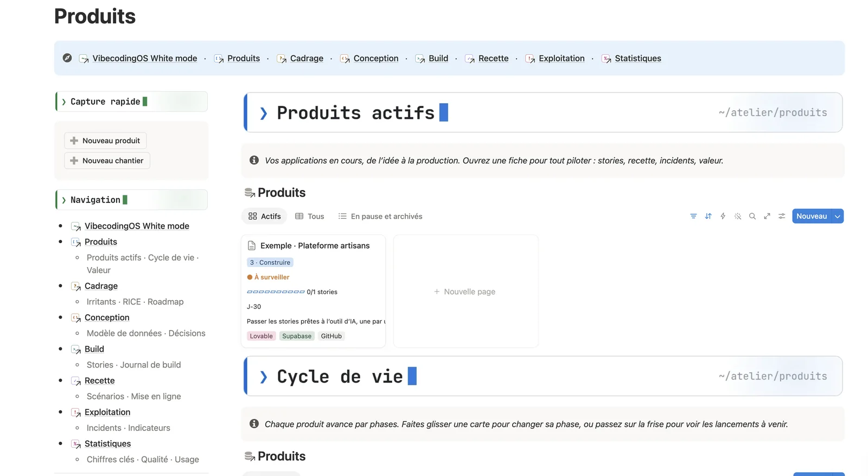Open VibecodingOS White mode in the sidebar navigation
Viewport: 868px width, 476px height.
point(137,226)
